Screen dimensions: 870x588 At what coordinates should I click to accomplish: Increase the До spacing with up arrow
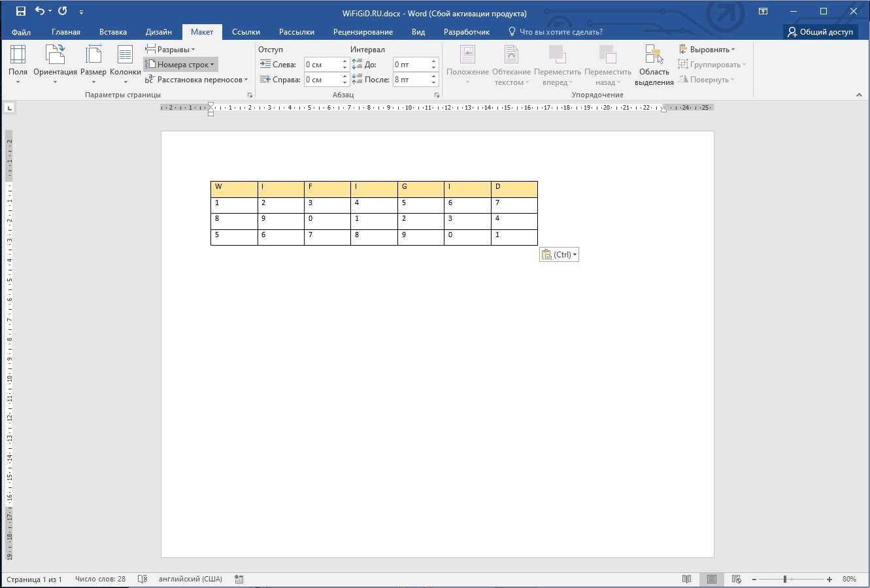(434, 61)
